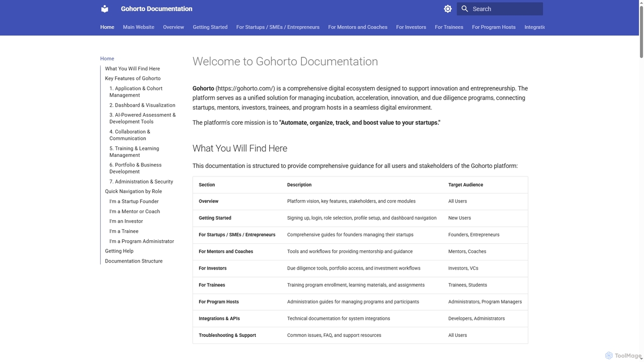
Task: Open Documentation Structure sidebar link
Action: click(134, 261)
